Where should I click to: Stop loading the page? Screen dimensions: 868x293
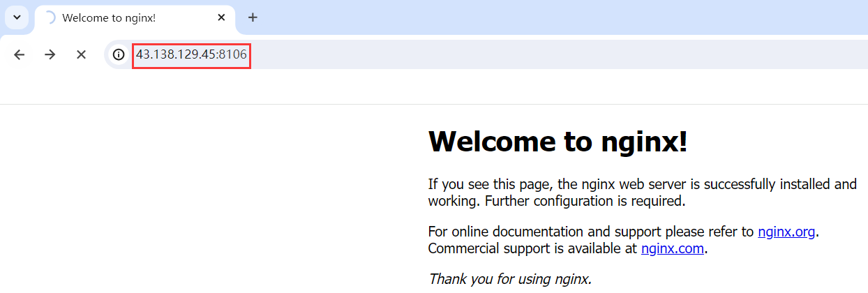pyautogui.click(x=81, y=54)
